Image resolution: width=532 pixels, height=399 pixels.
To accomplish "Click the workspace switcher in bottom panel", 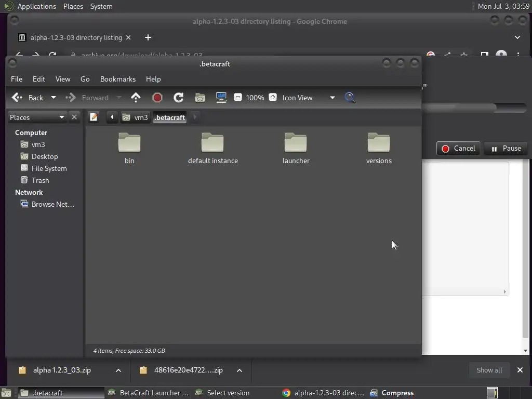I will [492, 393].
